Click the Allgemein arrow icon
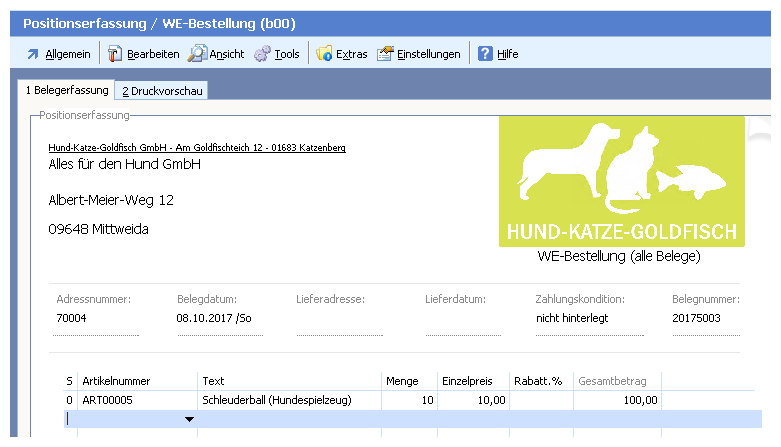This screenshot has width=781, height=447. (32, 54)
